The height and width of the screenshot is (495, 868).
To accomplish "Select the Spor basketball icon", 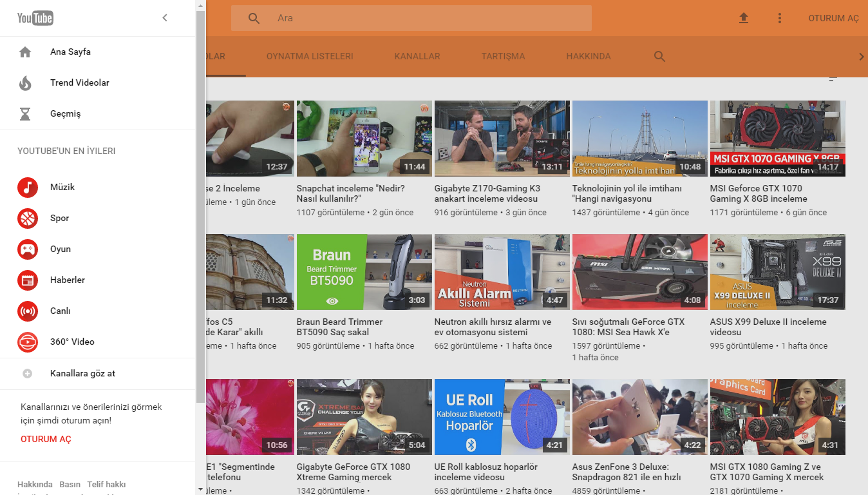I will (28, 218).
